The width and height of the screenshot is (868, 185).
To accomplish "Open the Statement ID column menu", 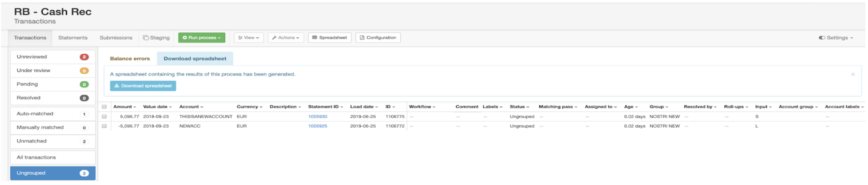I will pyautogui.click(x=326, y=107).
